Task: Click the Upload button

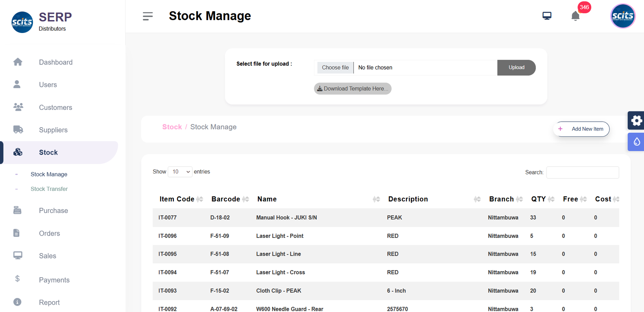Action: [x=516, y=68]
